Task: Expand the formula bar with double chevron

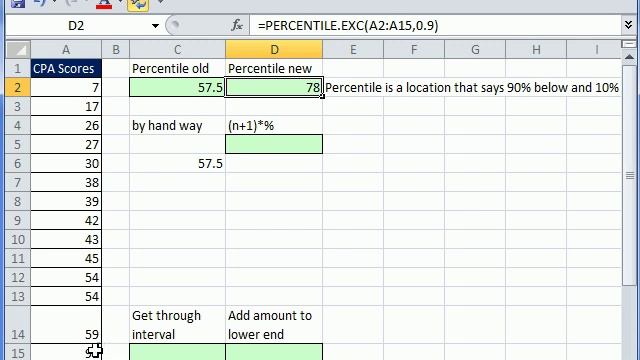Action: tap(629, 25)
